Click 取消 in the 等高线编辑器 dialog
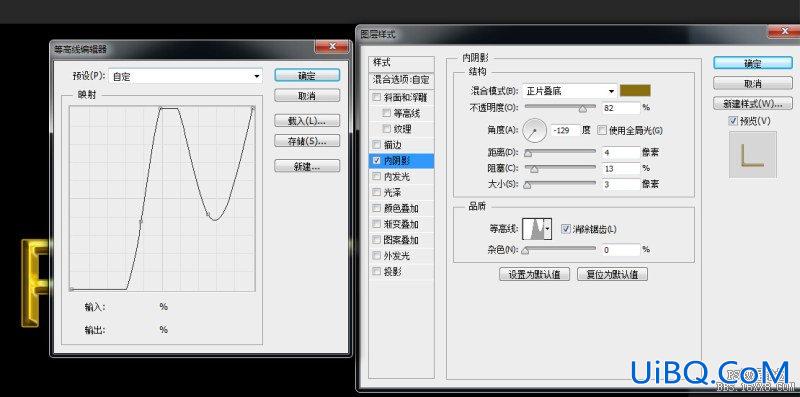 (x=307, y=95)
